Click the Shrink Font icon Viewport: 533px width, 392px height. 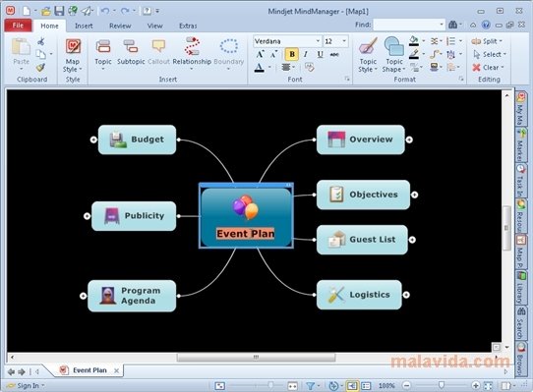coord(274,54)
